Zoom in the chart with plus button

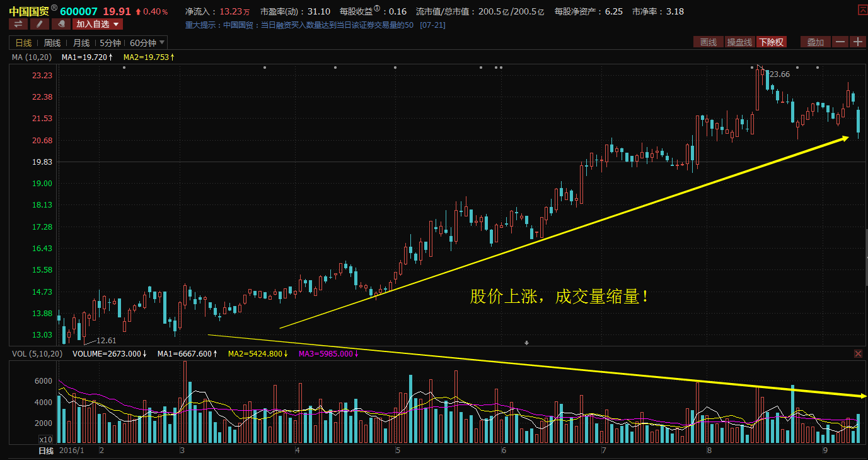click(857, 42)
